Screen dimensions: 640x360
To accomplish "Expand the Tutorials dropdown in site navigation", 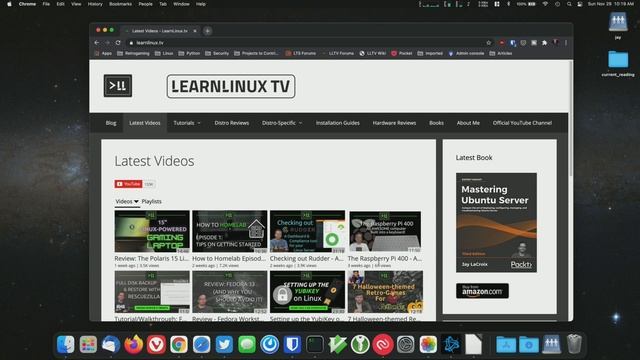I will click(x=187, y=123).
